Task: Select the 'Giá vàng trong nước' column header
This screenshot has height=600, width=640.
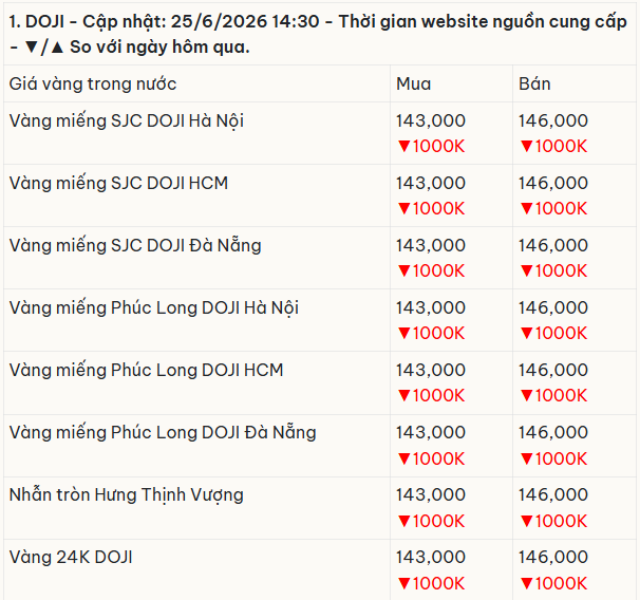Action: click(x=93, y=84)
